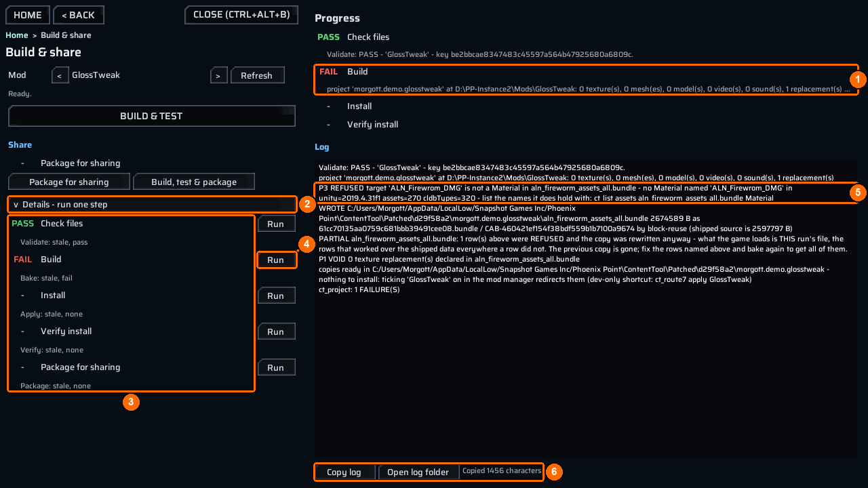Click the PARTIAL aln_fireworm_assets_all.bundle log line

pyautogui.click(x=583, y=244)
